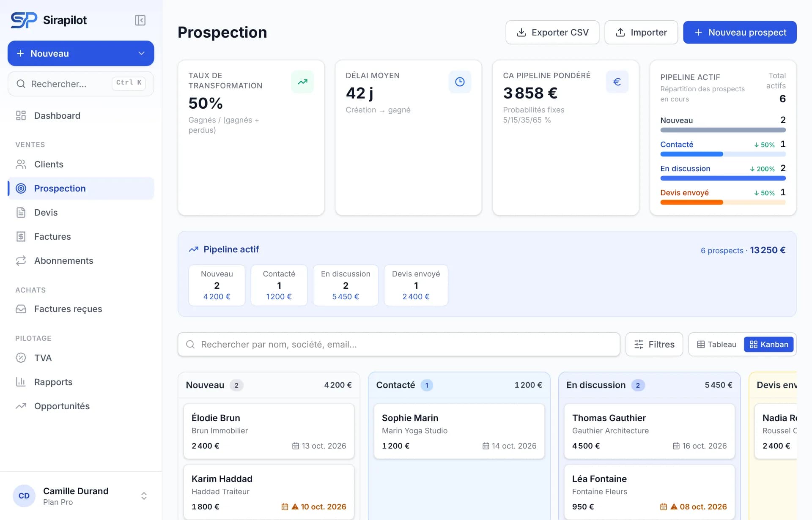Go to Clients in the sidebar
Image resolution: width=812 pixels, height=520 pixels.
tap(81, 164)
